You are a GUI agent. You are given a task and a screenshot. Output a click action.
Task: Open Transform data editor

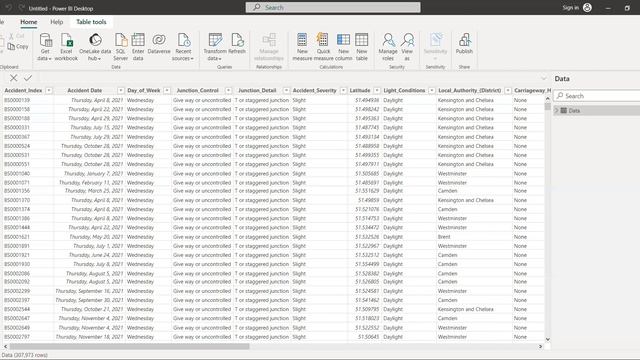click(x=215, y=47)
